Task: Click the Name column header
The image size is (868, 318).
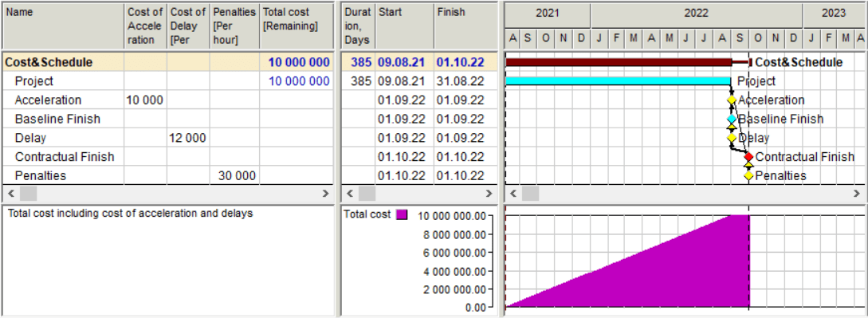Action: [62, 26]
